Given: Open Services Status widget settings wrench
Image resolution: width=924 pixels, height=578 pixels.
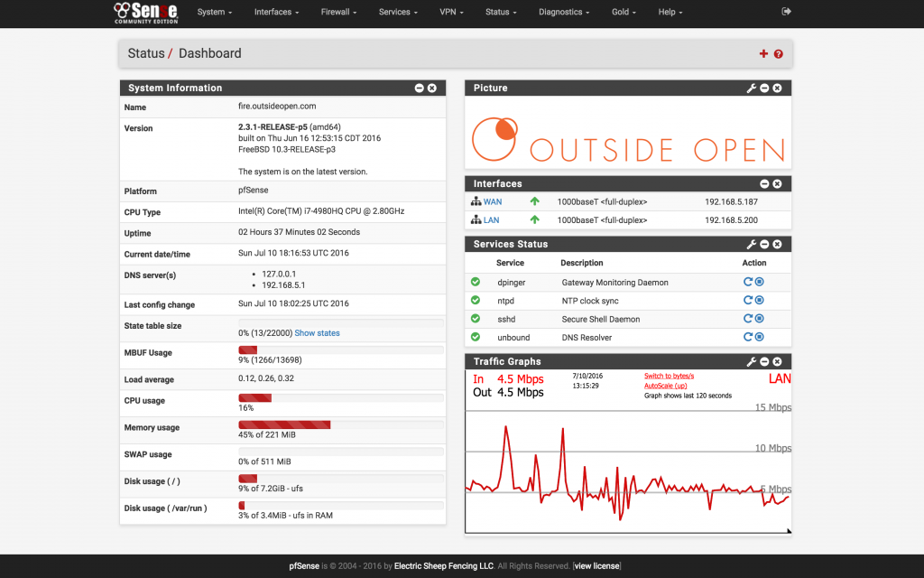Looking at the screenshot, I should point(752,244).
